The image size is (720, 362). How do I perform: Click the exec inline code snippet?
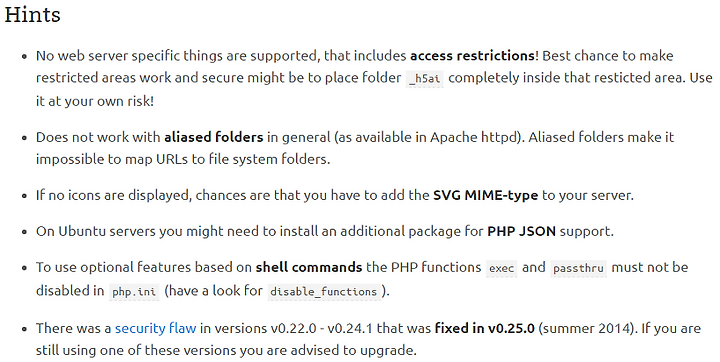tap(501, 268)
